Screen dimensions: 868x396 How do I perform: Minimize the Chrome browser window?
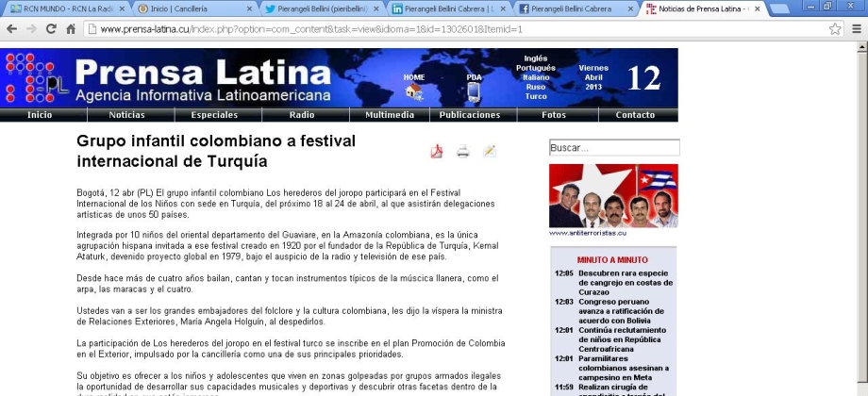tap(812, 6)
